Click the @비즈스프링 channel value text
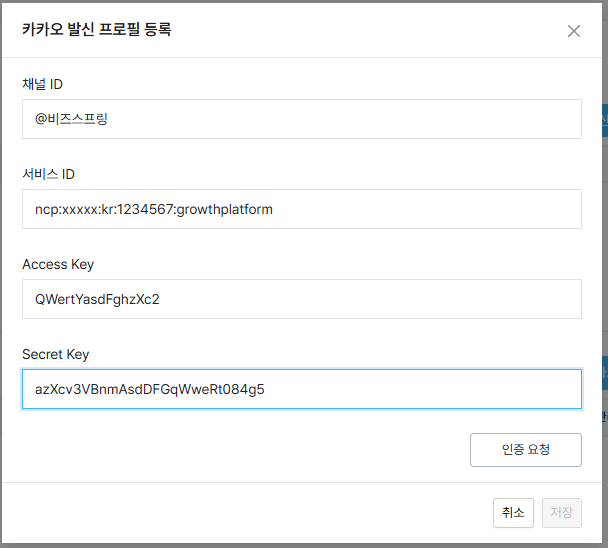Viewport: 608px width, 548px height. click(x=71, y=119)
